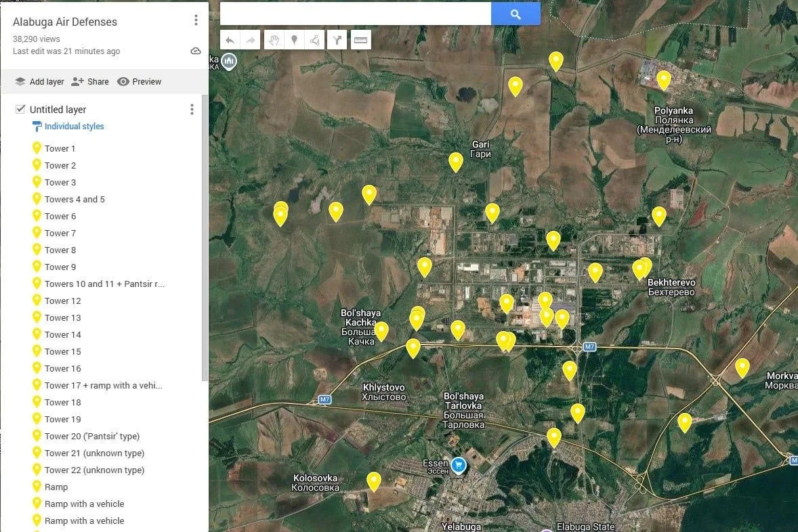This screenshot has height=532, width=798.
Task: Select the add directions tool
Action: coord(337,40)
